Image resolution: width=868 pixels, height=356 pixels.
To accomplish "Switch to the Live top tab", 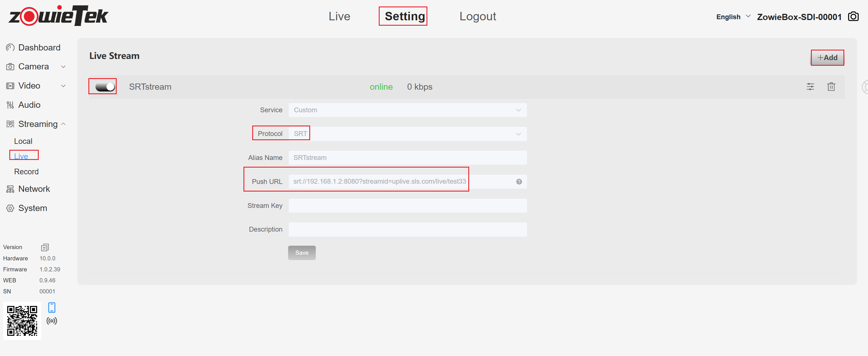I will point(339,16).
